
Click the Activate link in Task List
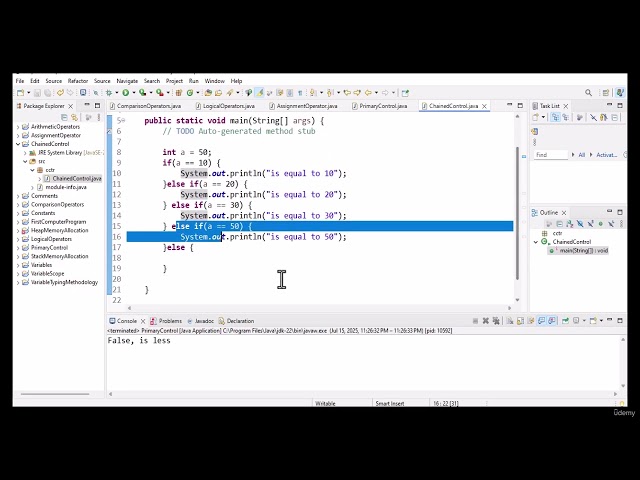pyautogui.click(x=606, y=155)
